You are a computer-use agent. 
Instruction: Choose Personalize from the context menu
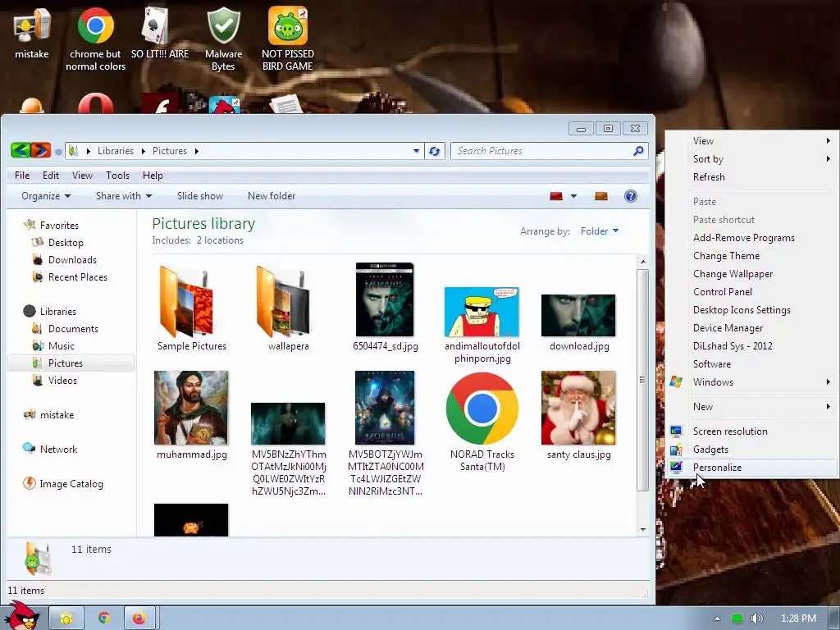pos(752,468)
